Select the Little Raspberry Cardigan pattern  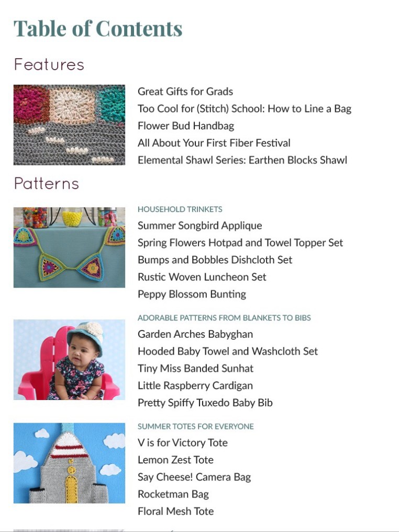point(195,386)
